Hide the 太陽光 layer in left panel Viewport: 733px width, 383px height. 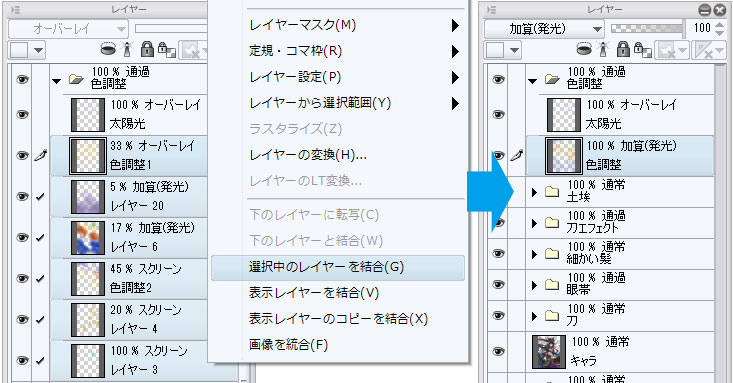22,115
